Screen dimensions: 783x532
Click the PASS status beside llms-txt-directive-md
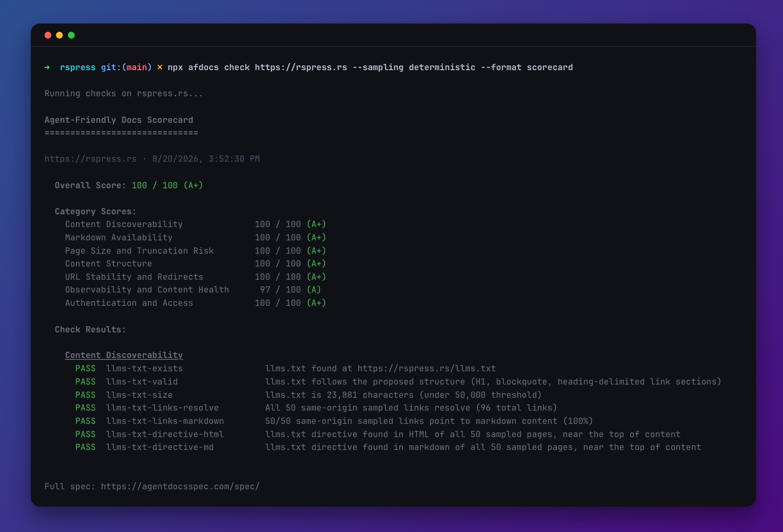[85, 447]
